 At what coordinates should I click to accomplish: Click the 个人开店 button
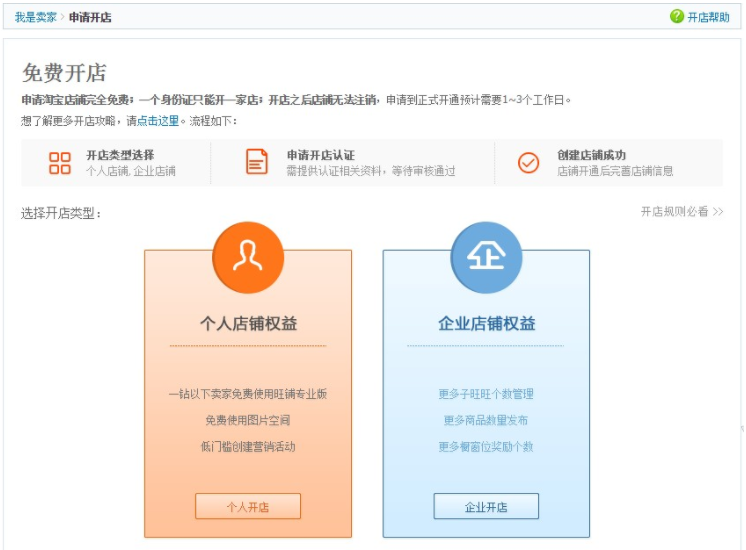click(x=248, y=506)
